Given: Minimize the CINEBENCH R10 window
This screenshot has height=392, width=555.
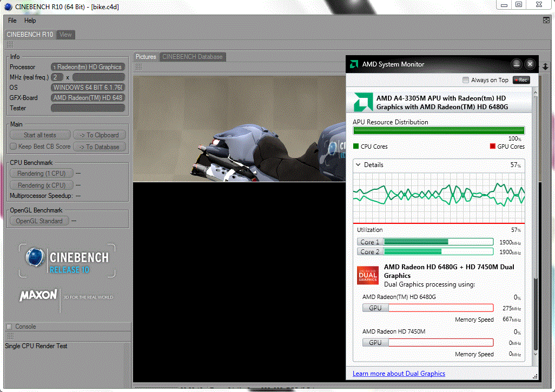Looking at the screenshot, I should point(504,5).
